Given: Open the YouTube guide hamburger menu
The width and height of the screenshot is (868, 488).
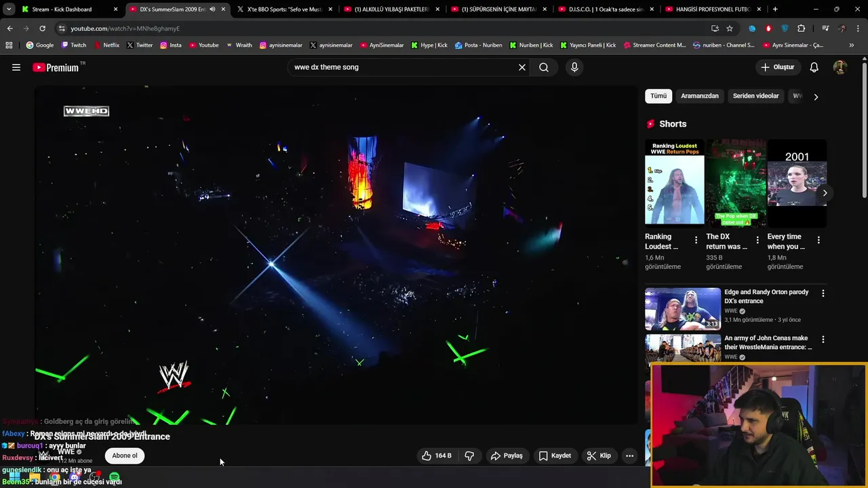Looking at the screenshot, I should coord(16,67).
